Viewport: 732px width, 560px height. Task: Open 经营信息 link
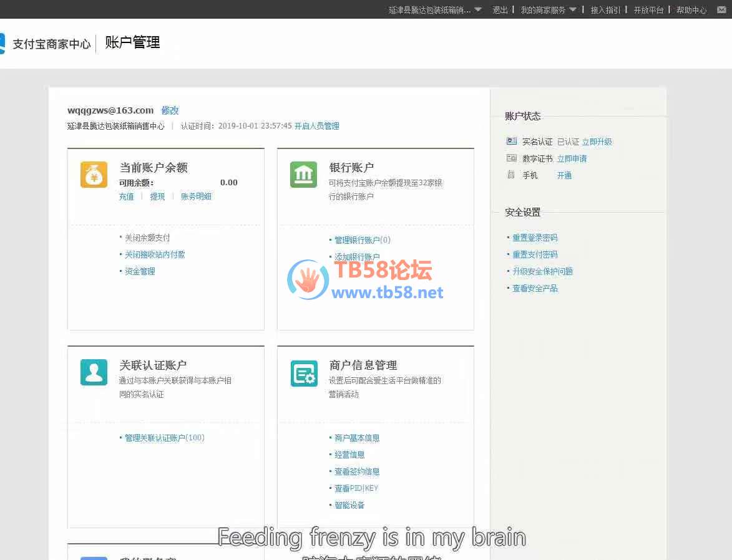point(349,455)
